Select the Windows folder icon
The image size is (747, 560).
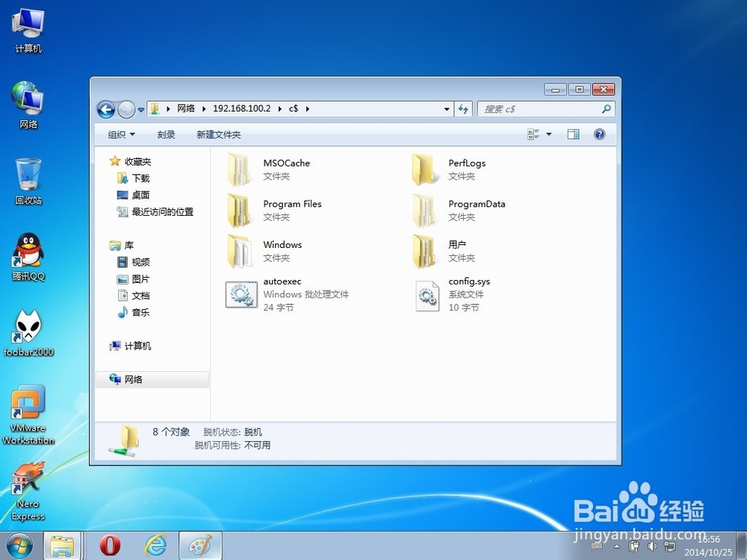pyautogui.click(x=239, y=251)
